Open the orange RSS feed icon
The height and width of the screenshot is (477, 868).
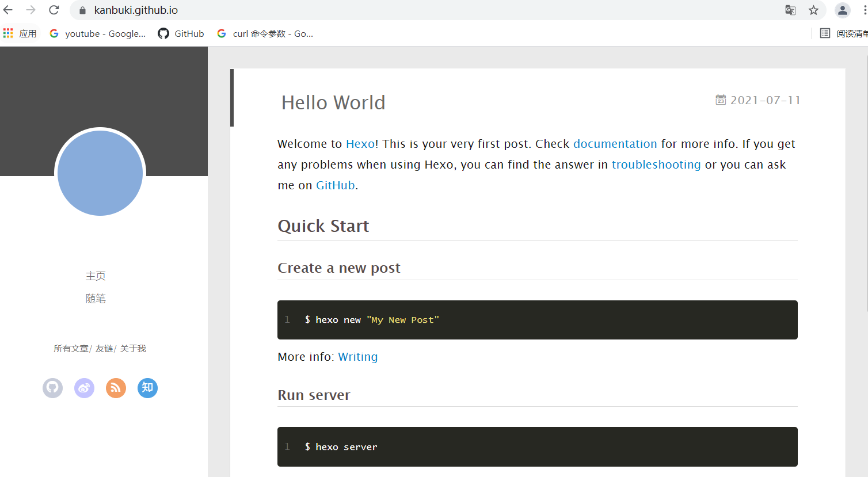tap(116, 388)
